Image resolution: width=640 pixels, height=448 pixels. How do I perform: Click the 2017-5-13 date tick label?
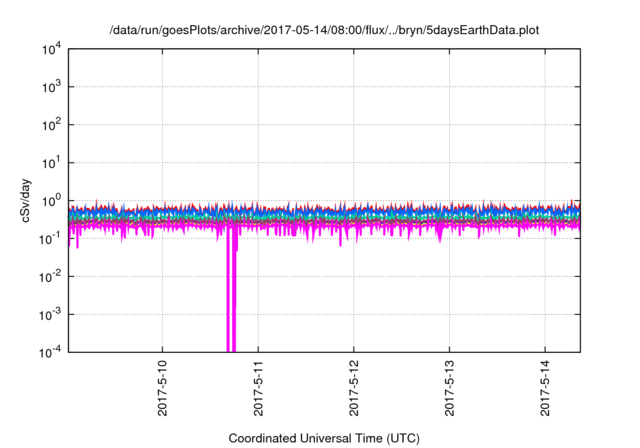point(449,388)
